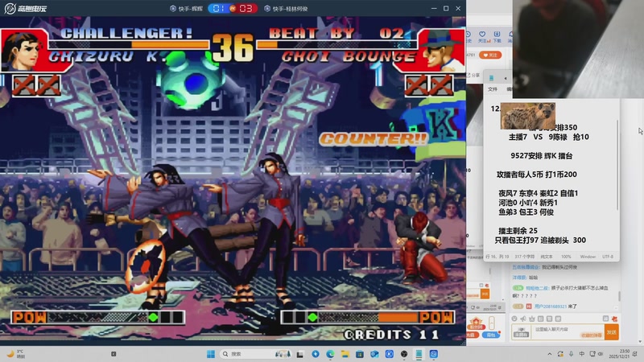Image resolution: width=644 pixels, height=362 pixels.
Task: Click the crown icon in chat toolbar
Action: pyautogui.click(x=532, y=319)
